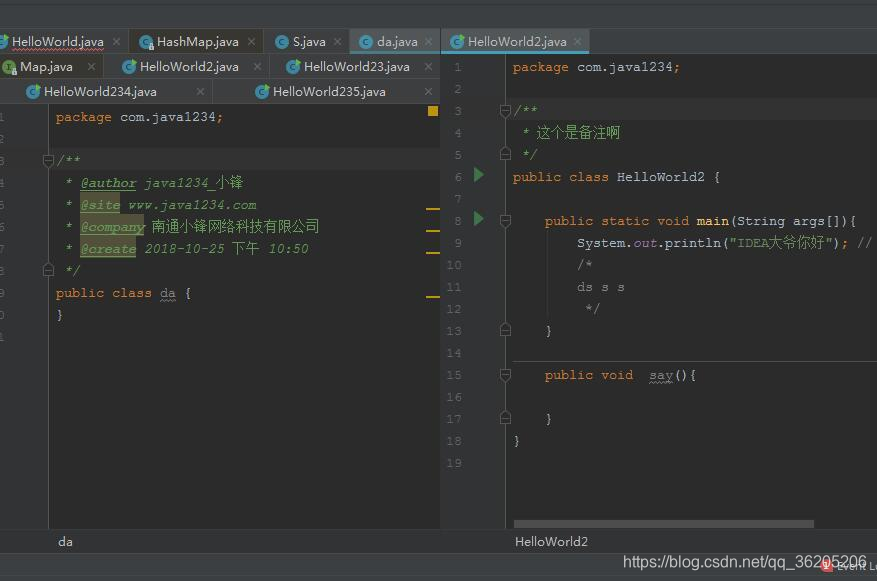This screenshot has width=877, height=581.
Task: Click the @site tag in Javadoc
Action: (100, 205)
